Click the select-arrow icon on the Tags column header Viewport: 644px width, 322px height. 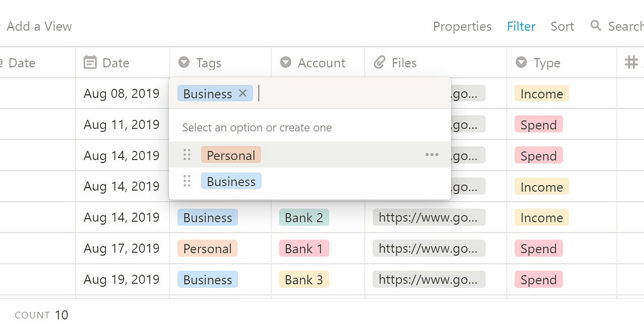click(x=184, y=62)
